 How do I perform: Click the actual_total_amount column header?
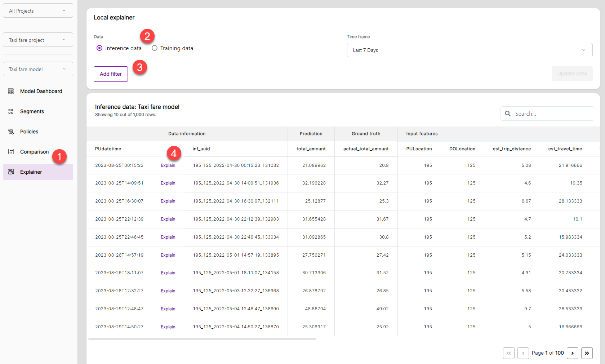[x=366, y=149]
